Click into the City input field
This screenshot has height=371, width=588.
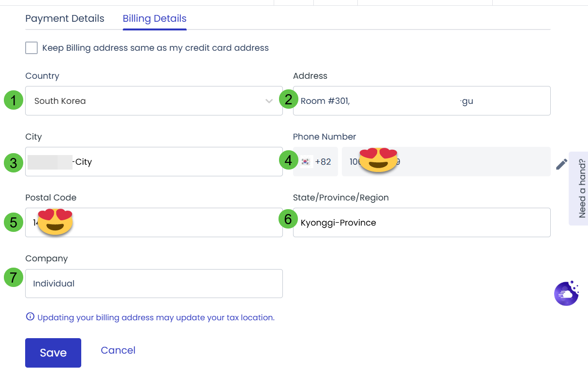[x=154, y=162]
